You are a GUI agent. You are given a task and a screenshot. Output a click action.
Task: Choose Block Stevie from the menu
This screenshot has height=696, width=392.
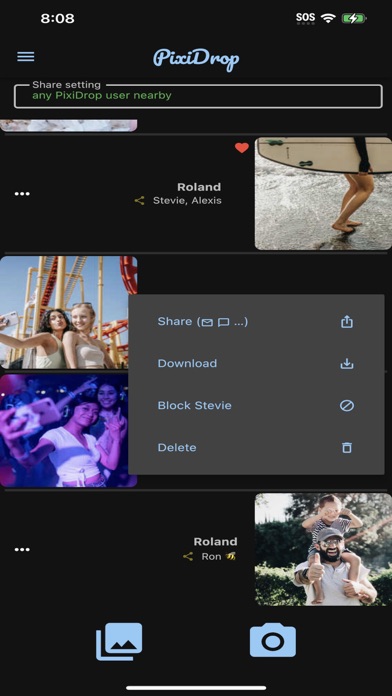point(256,406)
